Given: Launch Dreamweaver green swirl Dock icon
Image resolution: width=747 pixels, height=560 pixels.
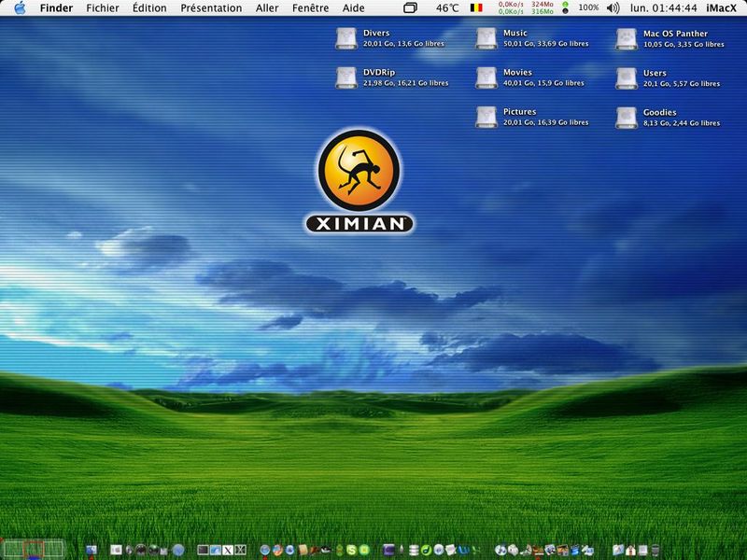Looking at the screenshot, I should point(427,550).
